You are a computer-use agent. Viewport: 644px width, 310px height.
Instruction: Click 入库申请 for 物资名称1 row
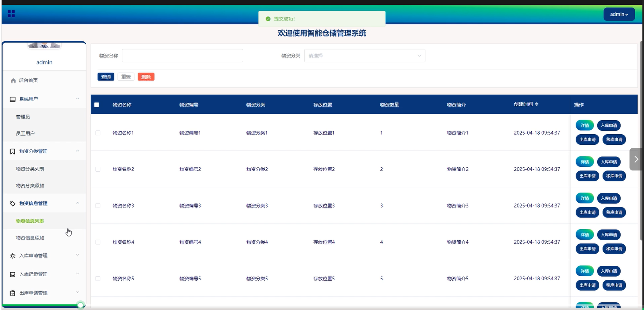(x=609, y=125)
